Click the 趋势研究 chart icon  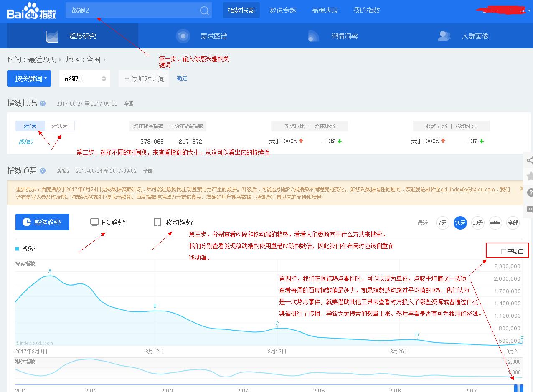[x=51, y=36]
